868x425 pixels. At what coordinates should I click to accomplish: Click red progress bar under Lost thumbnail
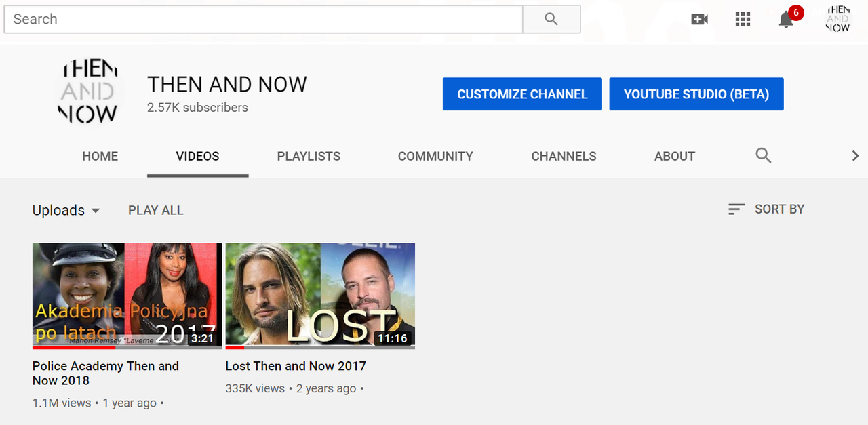235,348
